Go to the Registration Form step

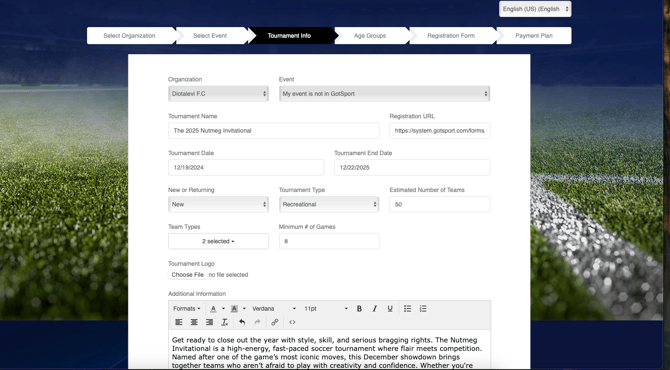451,35
